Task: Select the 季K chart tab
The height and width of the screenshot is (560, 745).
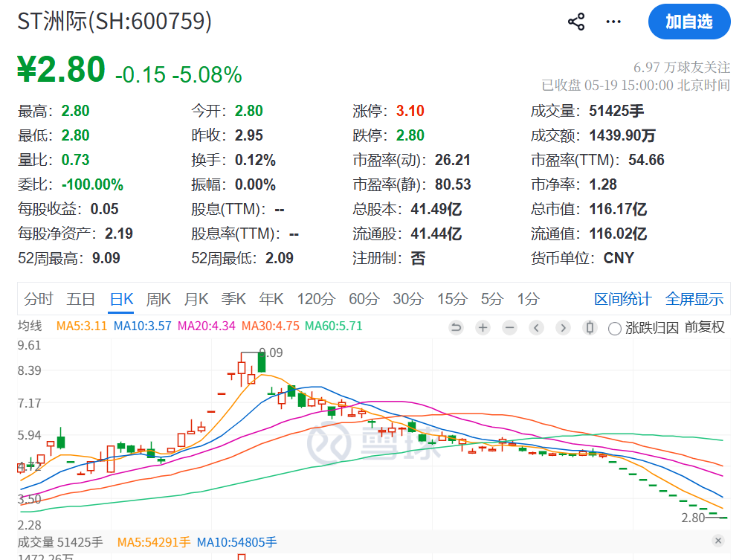Action: pos(233,299)
